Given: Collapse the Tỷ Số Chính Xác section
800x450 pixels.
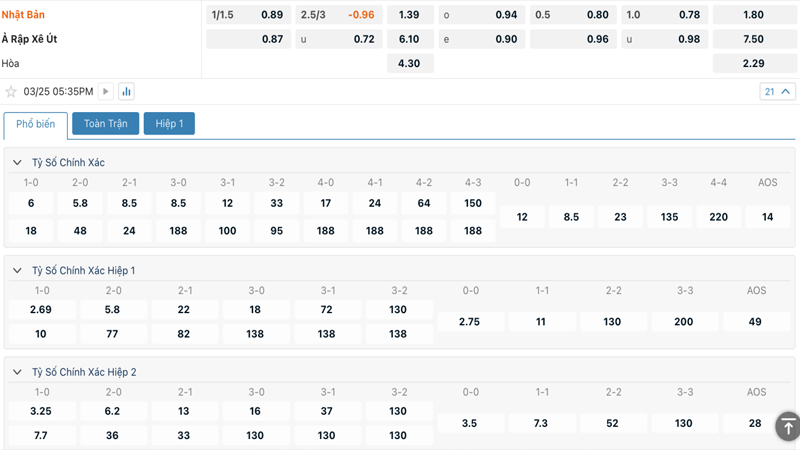Looking at the screenshot, I should point(17,163).
